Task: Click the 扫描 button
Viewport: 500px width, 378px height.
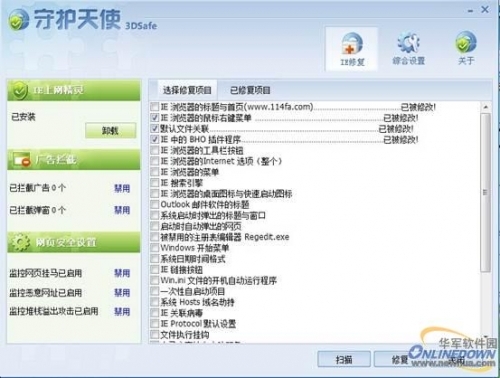Action: [x=344, y=359]
